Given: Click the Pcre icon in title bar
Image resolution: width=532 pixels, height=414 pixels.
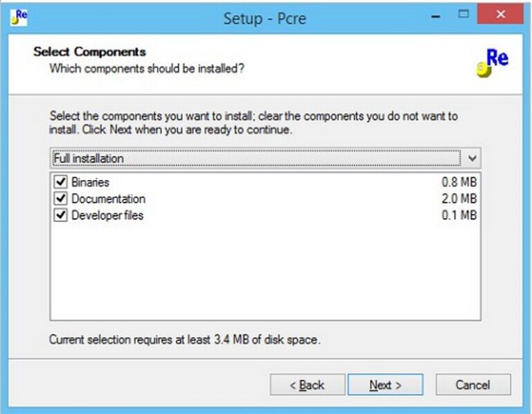Looking at the screenshot, I should [19, 17].
